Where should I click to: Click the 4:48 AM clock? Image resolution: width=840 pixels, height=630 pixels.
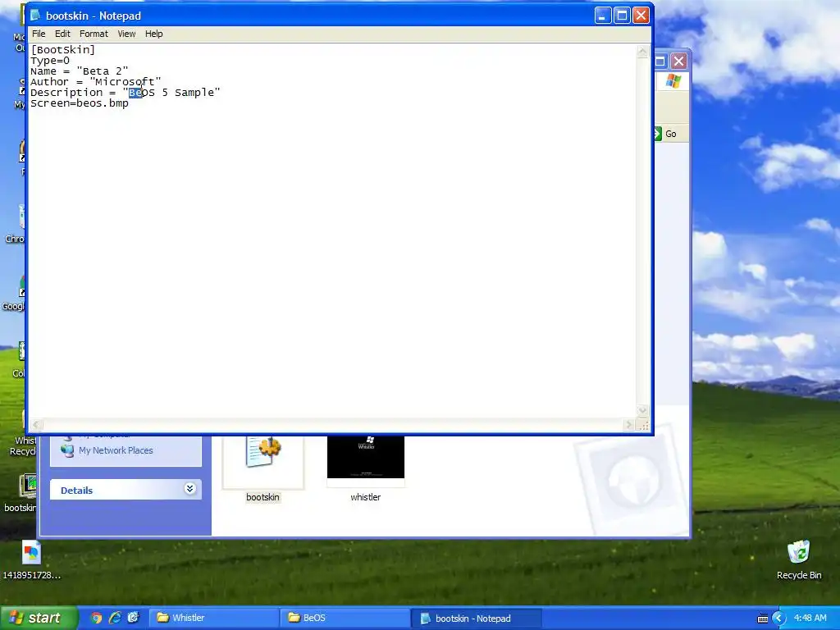810,619
